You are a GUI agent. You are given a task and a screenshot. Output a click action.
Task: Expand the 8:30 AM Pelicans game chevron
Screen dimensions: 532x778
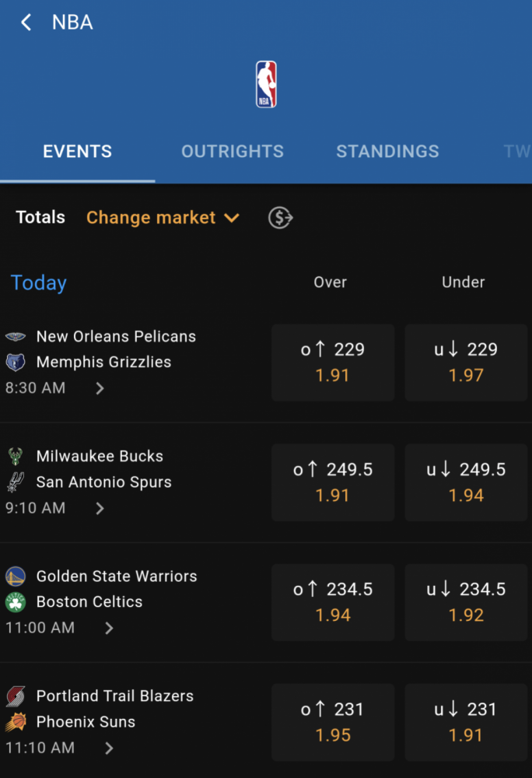coord(100,388)
